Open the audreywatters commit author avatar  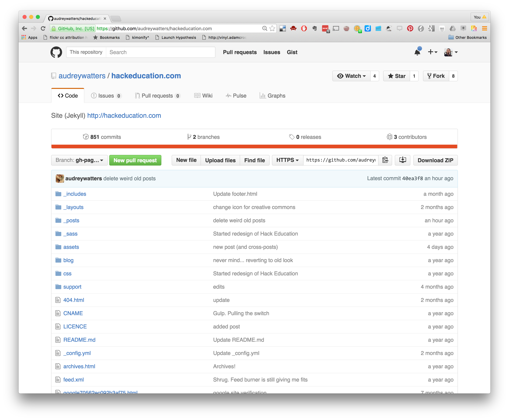coord(60,178)
